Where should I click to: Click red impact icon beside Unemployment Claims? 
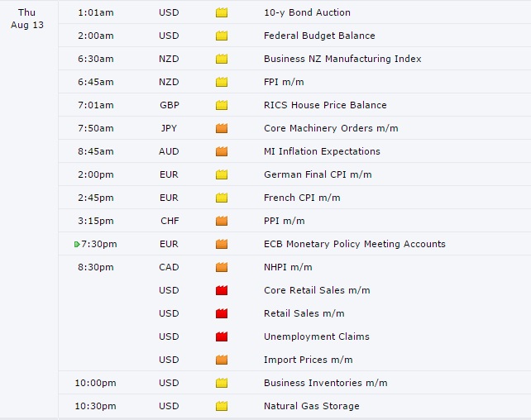222,336
